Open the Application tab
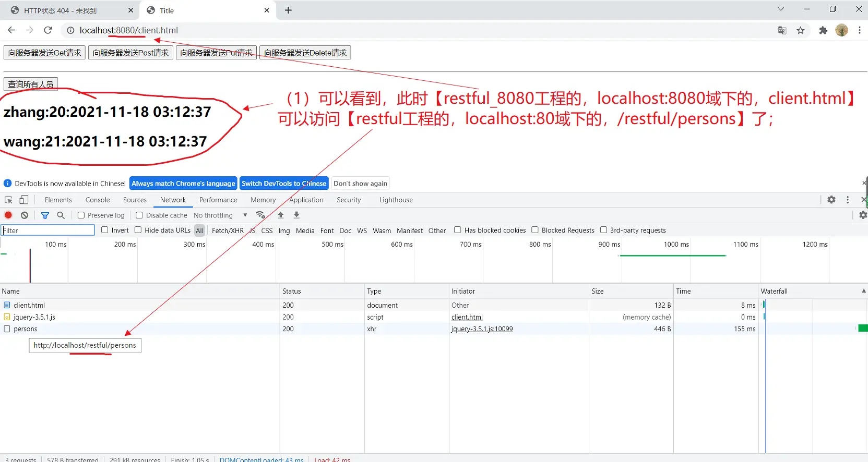 [306, 200]
